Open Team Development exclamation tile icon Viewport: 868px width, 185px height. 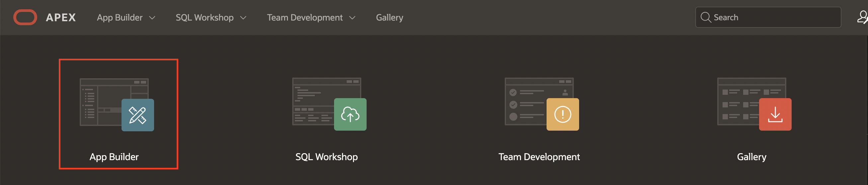pyautogui.click(x=563, y=114)
